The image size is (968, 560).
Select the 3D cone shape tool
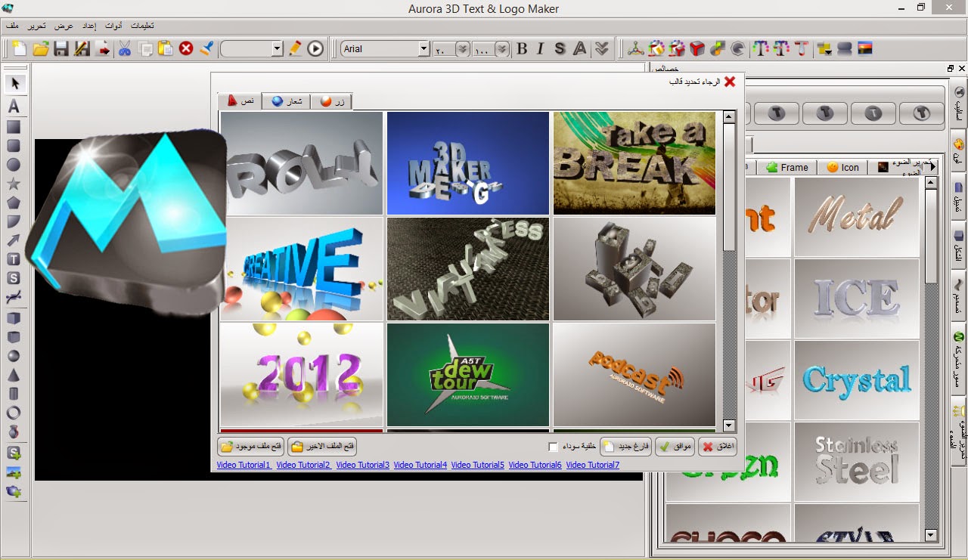[14, 375]
